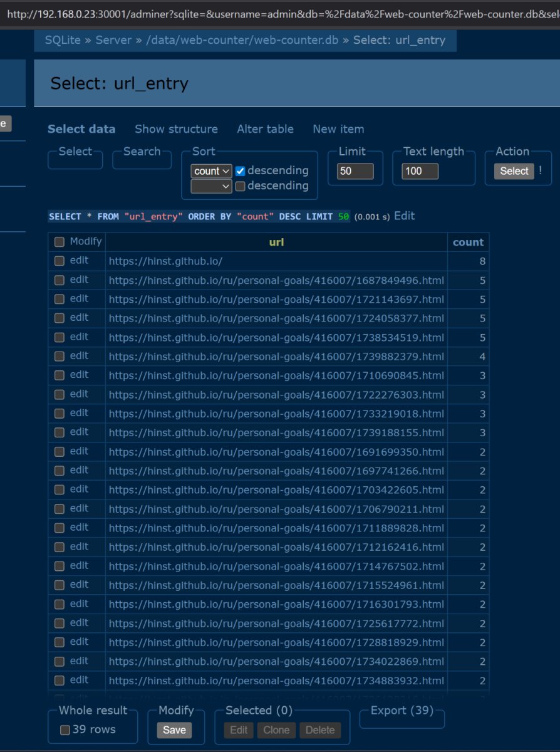Open the Show structure tab
This screenshot has height=752, width=560.
point(176,129)
